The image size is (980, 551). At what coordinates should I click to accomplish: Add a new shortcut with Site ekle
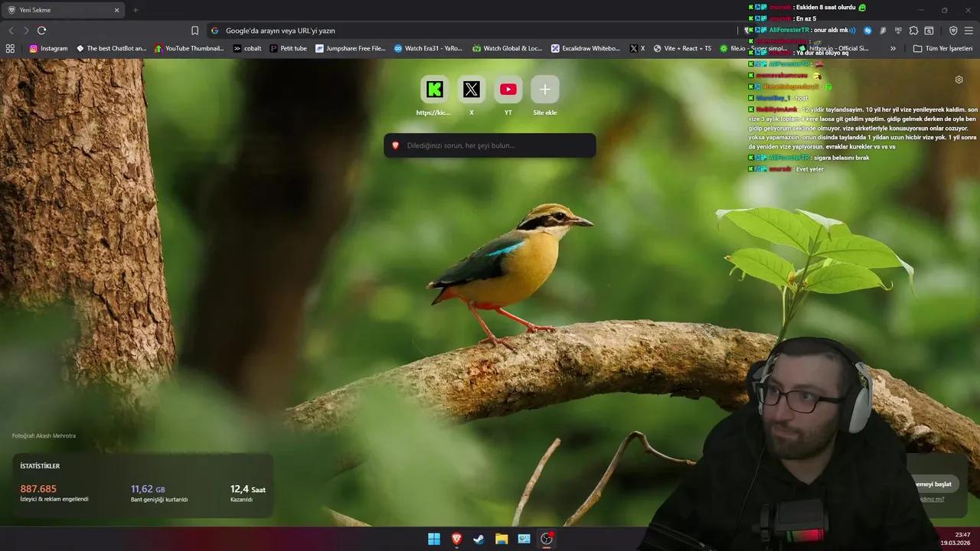pyautogui.click(x=544, y=89)
